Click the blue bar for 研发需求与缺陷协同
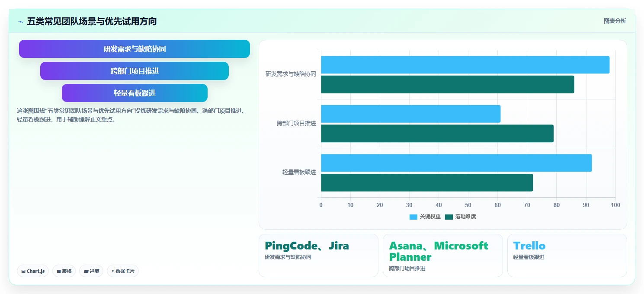 coord(465,65)
